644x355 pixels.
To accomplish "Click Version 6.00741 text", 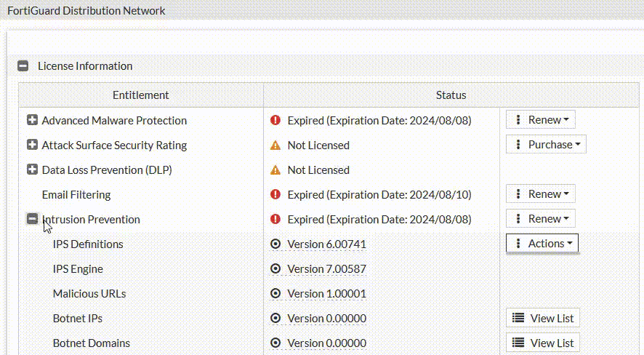I will click(x=326, y=244).
